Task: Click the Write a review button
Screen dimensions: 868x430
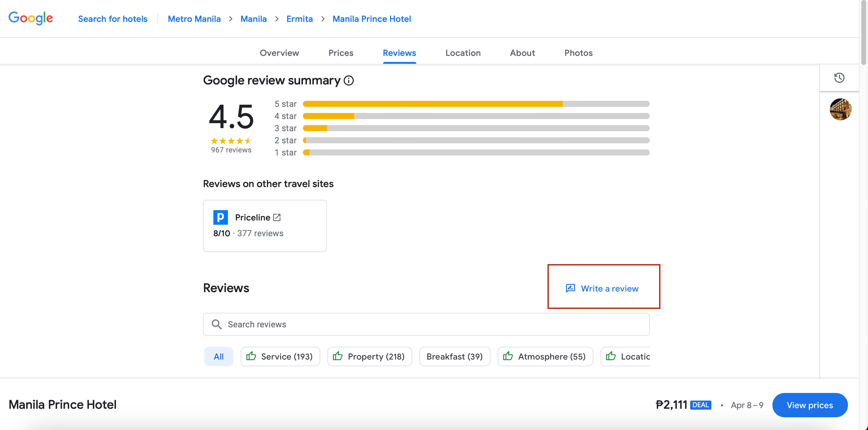Action: 602,288
